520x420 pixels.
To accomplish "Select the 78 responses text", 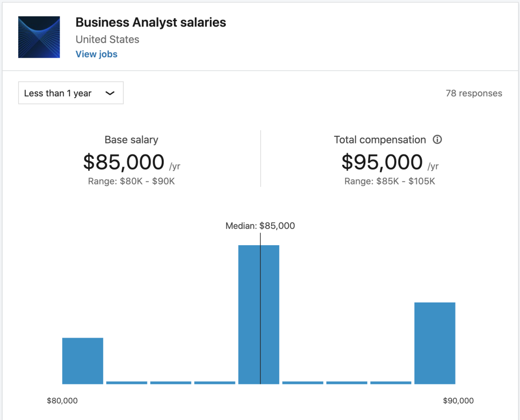I will [473, 93].
